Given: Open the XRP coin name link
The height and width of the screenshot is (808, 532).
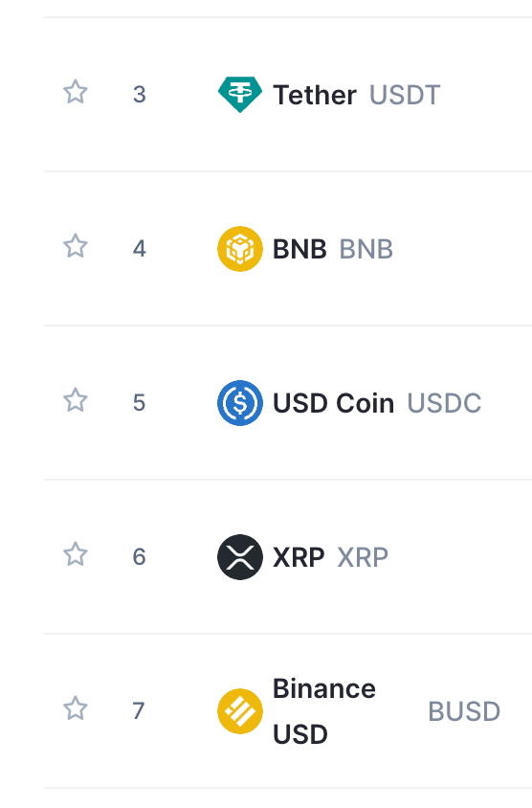Looking at the screenshot, I should click(x=299, y=557).
